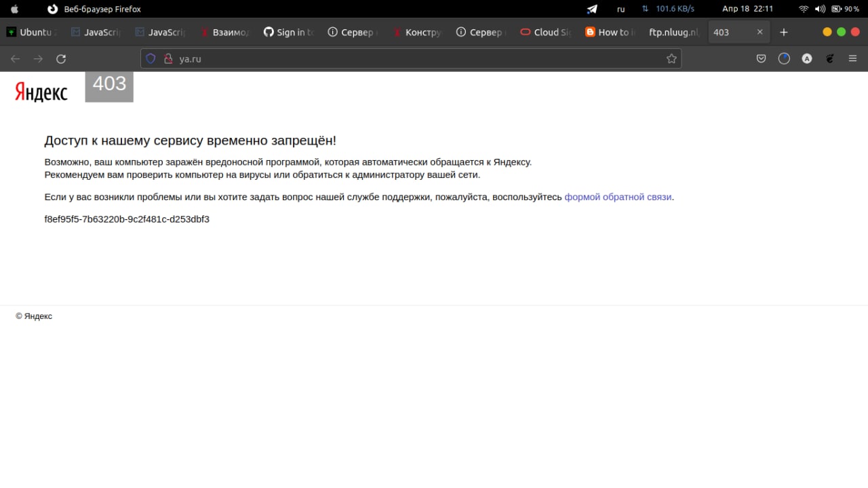Screen dimensions: 868x488
Task: Click the red close window button
Action: tap(856, 32)
